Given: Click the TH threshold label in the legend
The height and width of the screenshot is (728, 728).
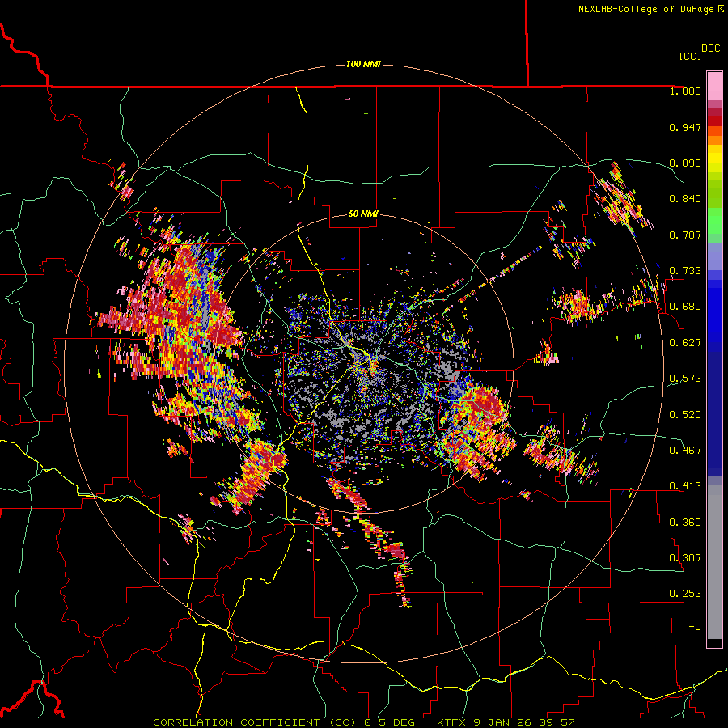Looking at the screenshot, I should click(695, 630).
